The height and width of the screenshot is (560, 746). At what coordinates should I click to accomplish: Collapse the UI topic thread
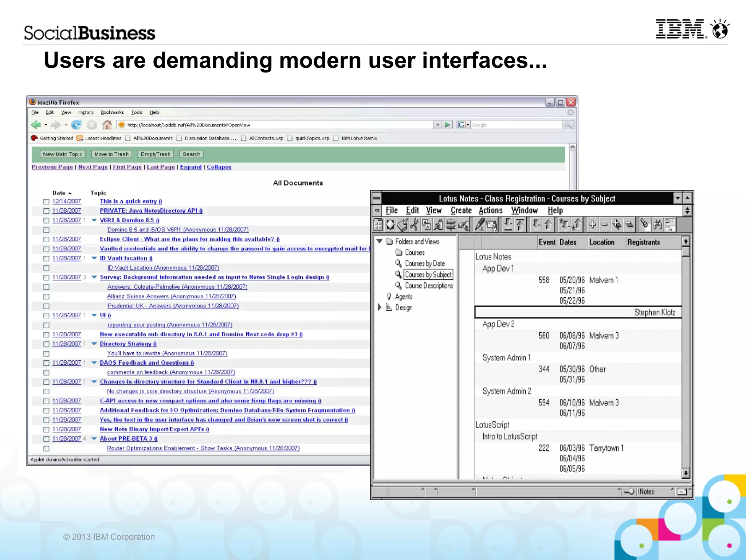[94, 315]
